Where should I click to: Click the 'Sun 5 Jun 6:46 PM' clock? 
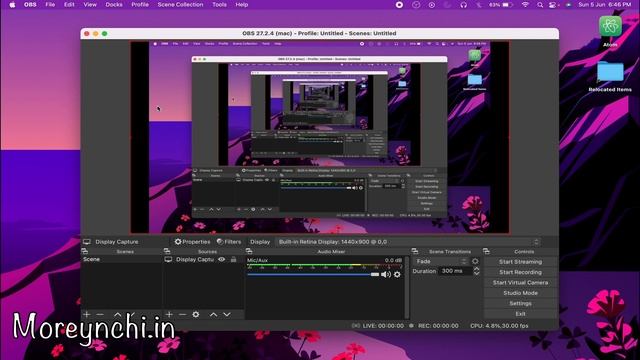coord(605,5)
